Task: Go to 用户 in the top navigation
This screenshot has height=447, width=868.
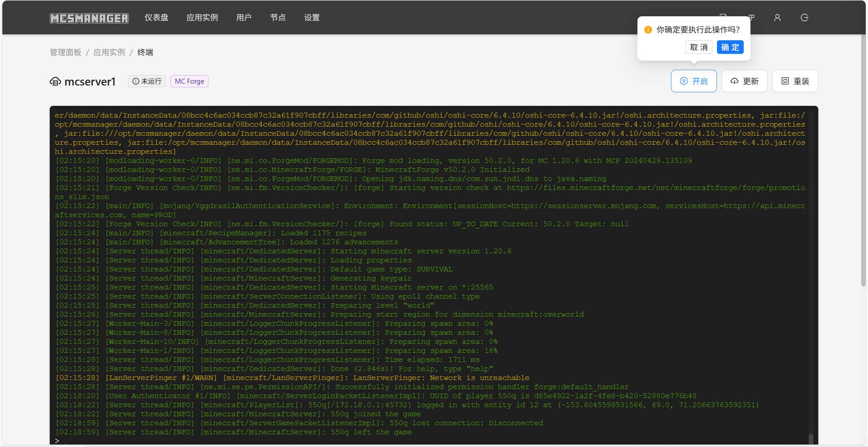Action: (x=244, y=18)
